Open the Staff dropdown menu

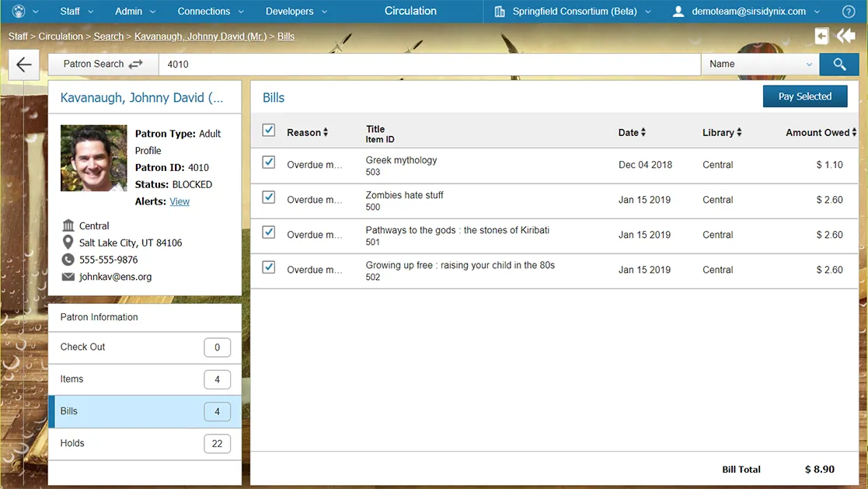76,11
